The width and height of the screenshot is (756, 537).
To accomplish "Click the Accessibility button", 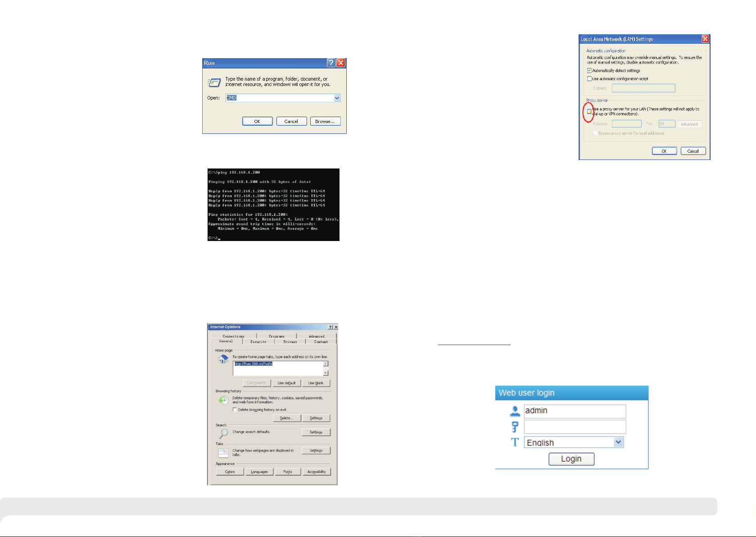I will (317, 472).
